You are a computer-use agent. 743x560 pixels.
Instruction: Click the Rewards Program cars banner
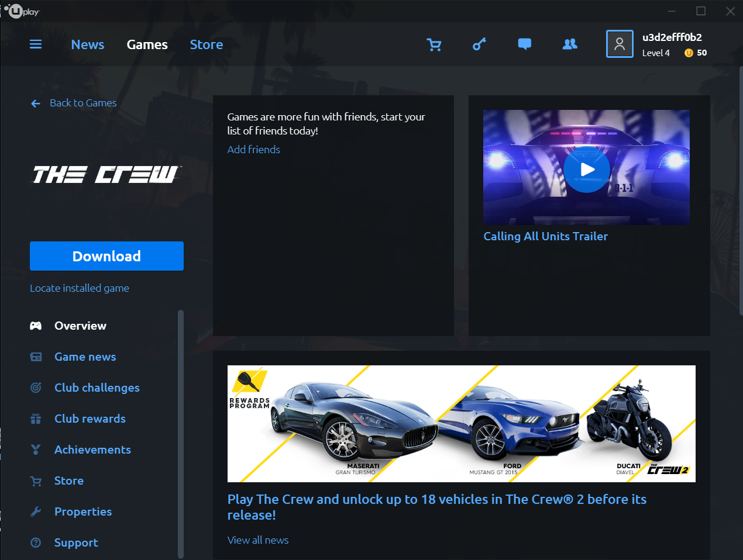461,424
